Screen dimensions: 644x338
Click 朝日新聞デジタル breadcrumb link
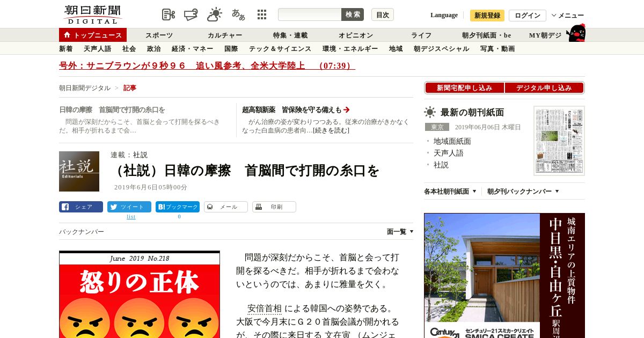click(85, 88)
